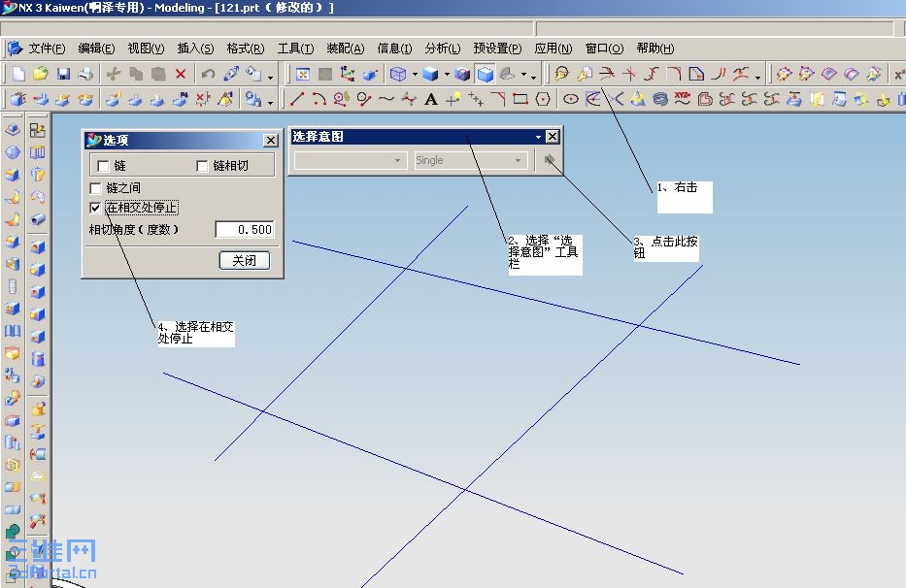Click the WCS orientation axes icon

[x=348, y=74]
